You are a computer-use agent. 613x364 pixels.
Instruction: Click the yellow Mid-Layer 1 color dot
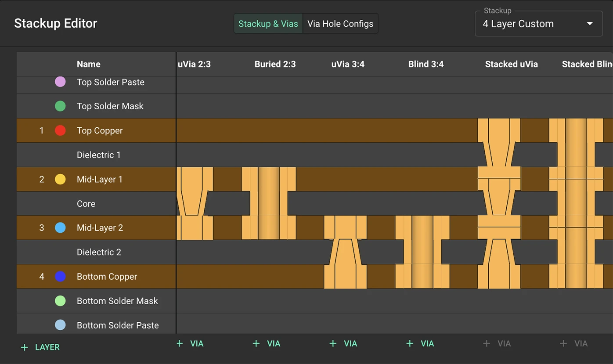[60, 179]
